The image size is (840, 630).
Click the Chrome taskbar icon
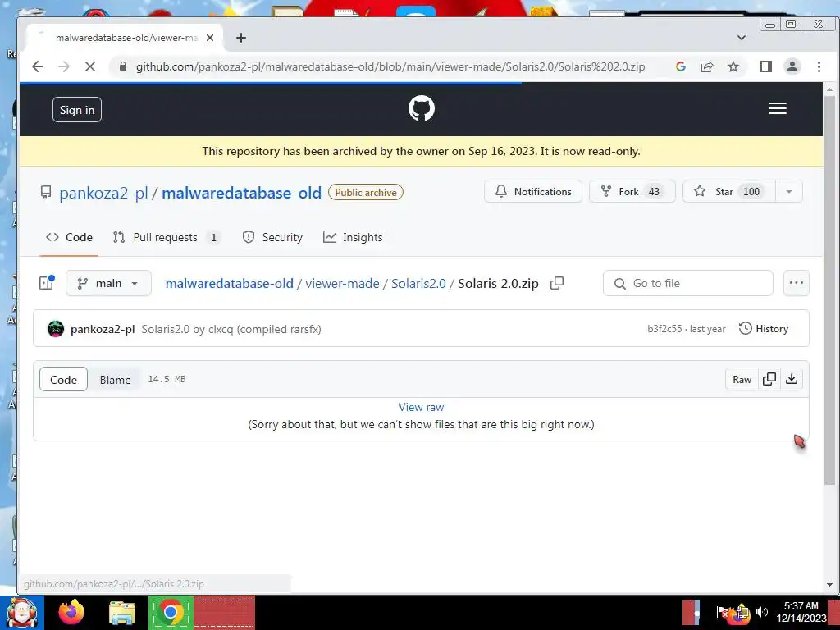coord(171,612)
